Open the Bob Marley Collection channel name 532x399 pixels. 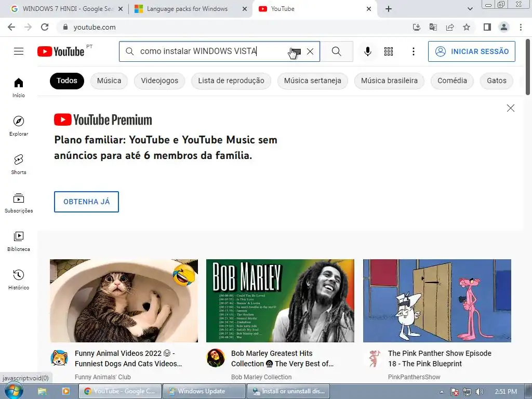click(261, 377)
